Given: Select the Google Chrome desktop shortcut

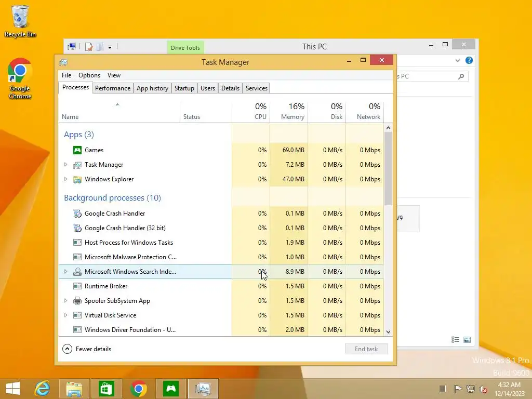Looking at the screenshot, I should tap(20, 79).
